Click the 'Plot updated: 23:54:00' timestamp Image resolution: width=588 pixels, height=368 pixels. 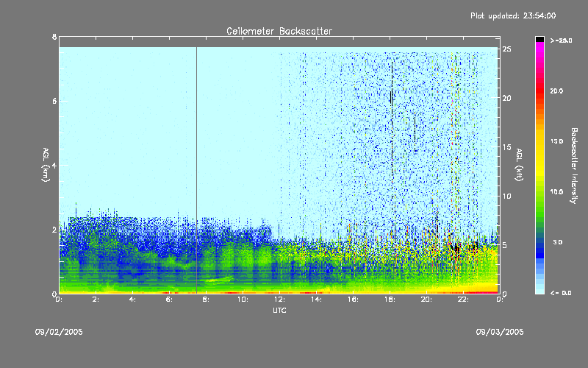point(513,15)
